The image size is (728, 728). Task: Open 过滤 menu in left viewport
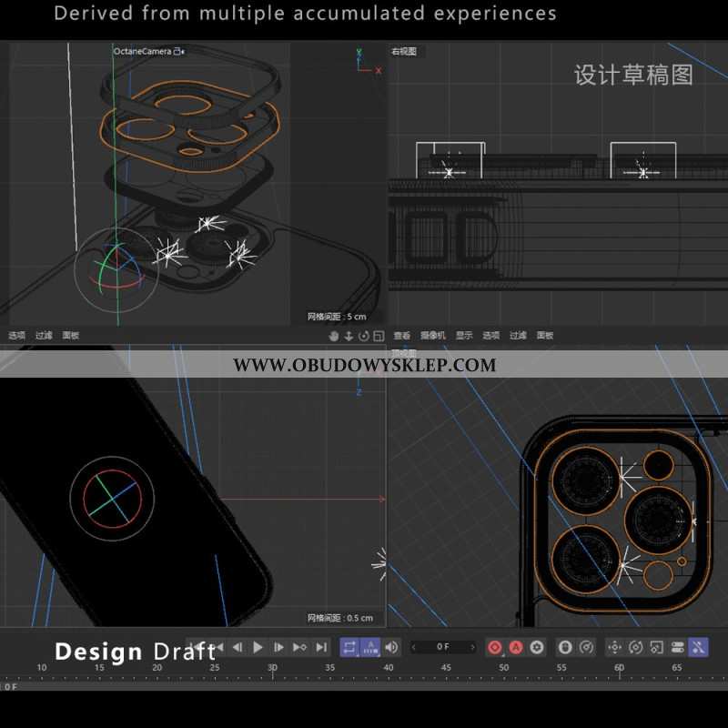click(x=44, y=336)
